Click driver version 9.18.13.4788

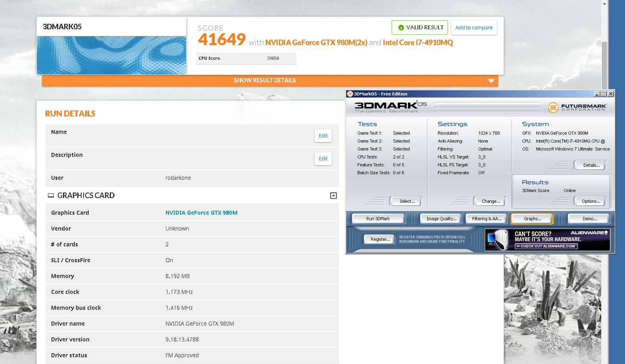pos(182,339)
